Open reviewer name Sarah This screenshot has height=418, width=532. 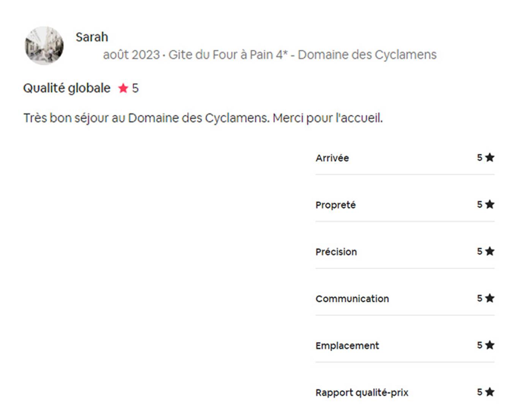(x=92, y=37)
